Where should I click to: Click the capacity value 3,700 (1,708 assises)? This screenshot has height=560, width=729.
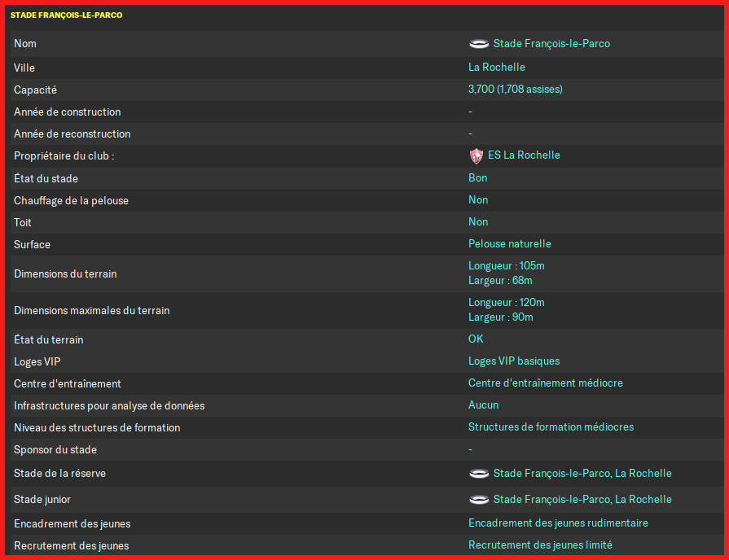(515, 90)
